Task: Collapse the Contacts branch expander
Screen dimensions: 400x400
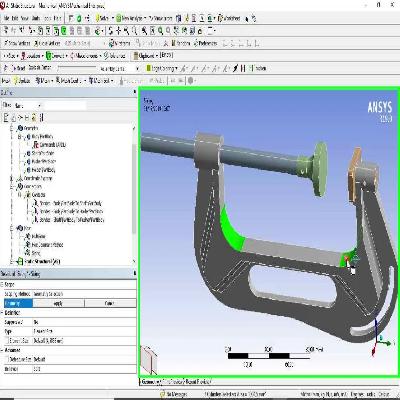Action: 20,195
